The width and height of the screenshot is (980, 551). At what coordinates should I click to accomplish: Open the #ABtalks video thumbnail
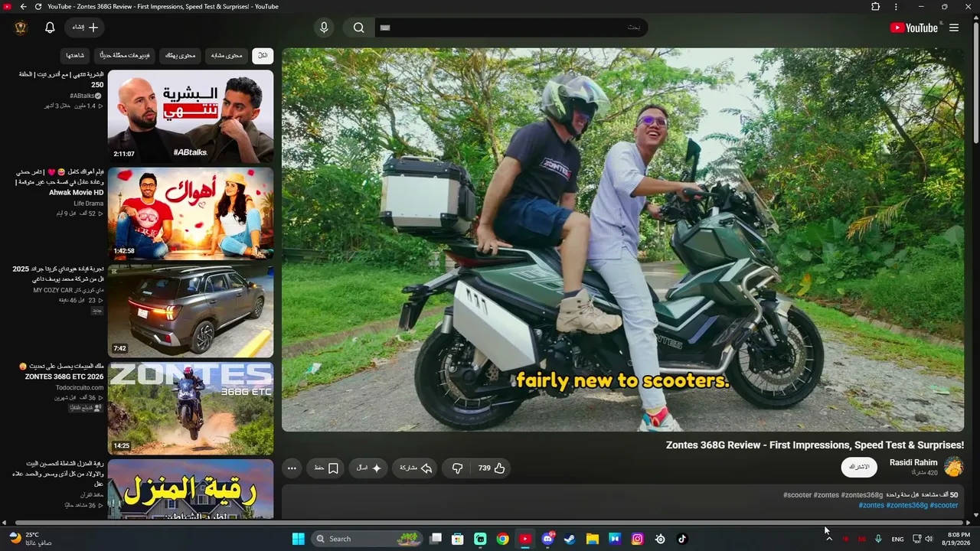click(191, 116)
